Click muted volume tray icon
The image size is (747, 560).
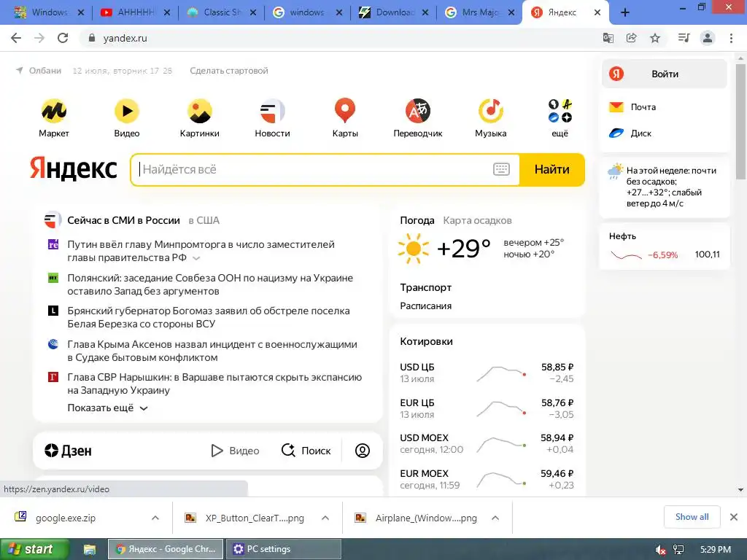[x=660, y=550]
